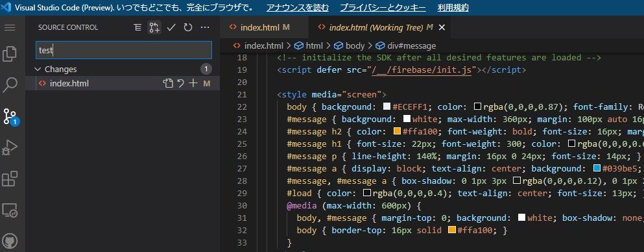Image resolution: width=644 pixels, height=252 pixels.
Task: Open the #039be5 color swatch on line 27
Action: click(x=597, y=169)
